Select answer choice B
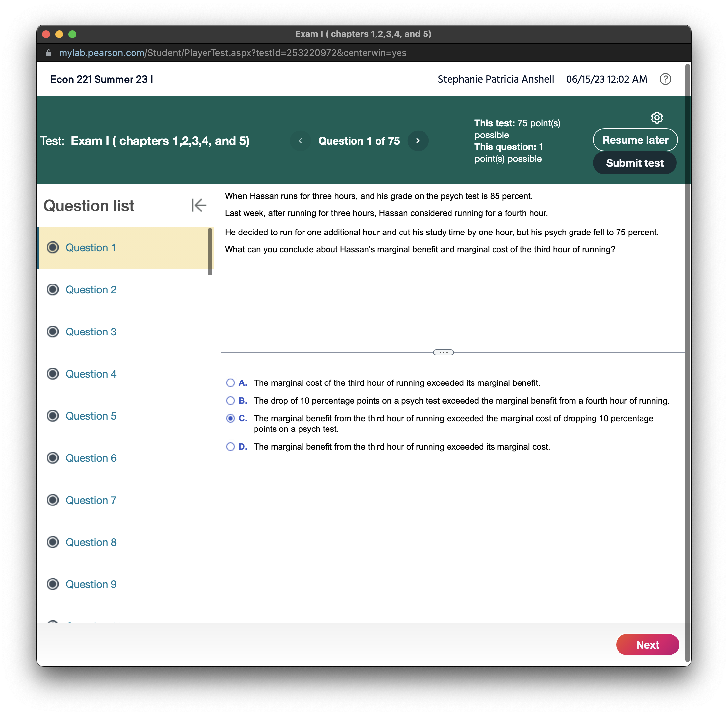 click(230, 400)
